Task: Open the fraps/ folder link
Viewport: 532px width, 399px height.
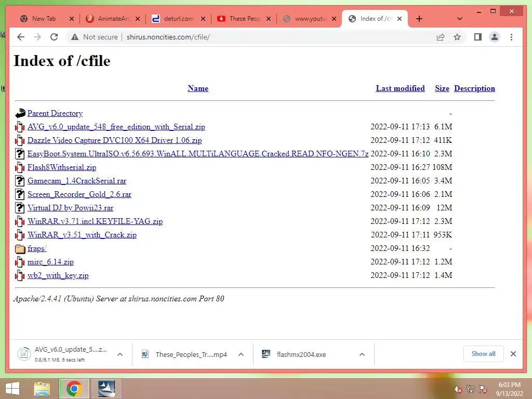Action: tap(37, 248)
